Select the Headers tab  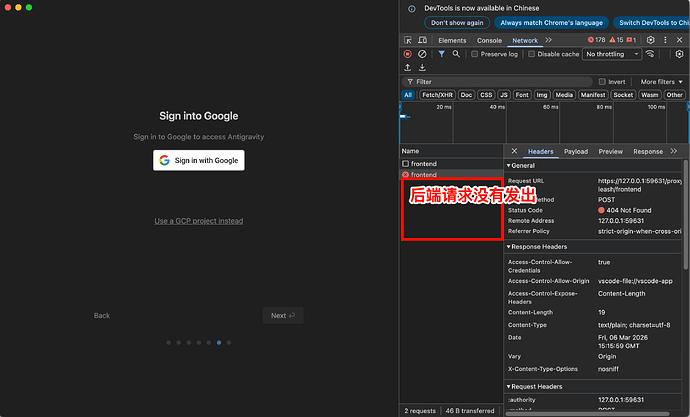tap(540, 151)
